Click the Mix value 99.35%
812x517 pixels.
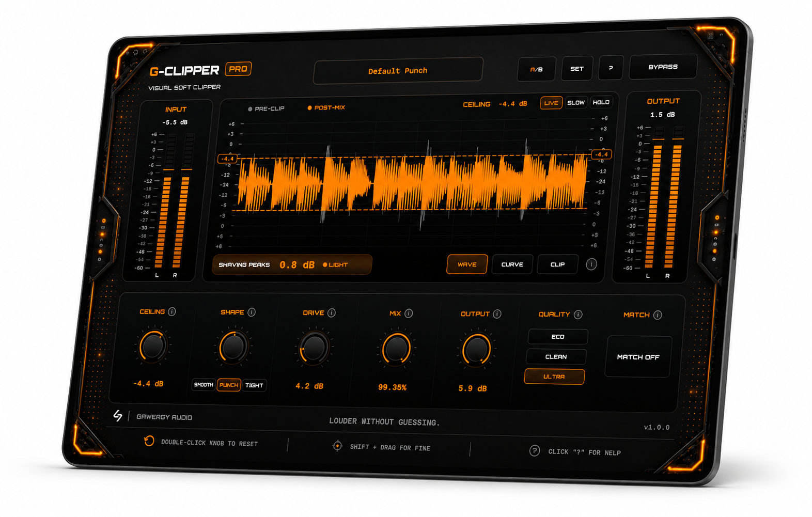pos(392,387)
